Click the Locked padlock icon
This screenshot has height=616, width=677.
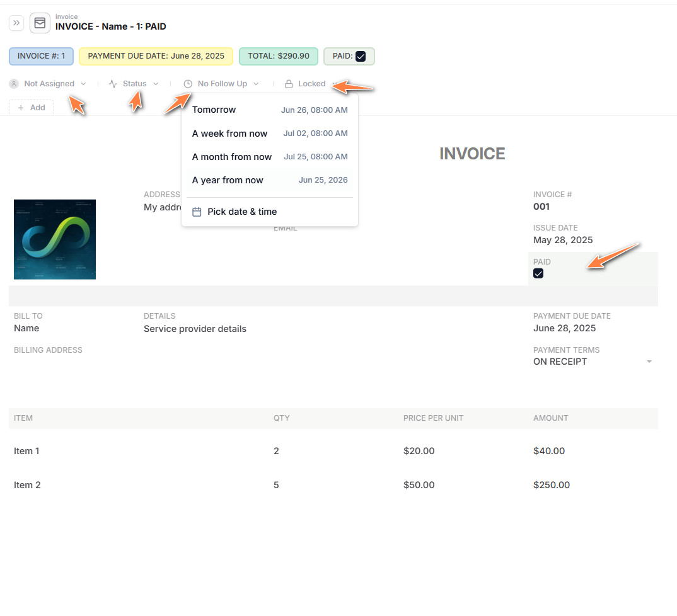pos(289,84)
